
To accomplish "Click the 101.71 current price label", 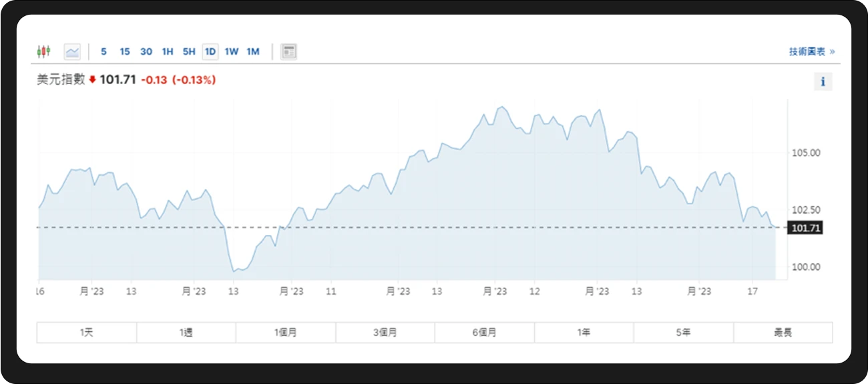I will [805, 228].
